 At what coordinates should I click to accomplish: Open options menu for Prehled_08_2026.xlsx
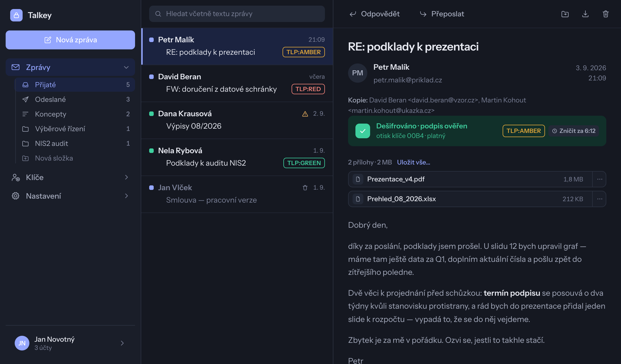click(600, 199)
